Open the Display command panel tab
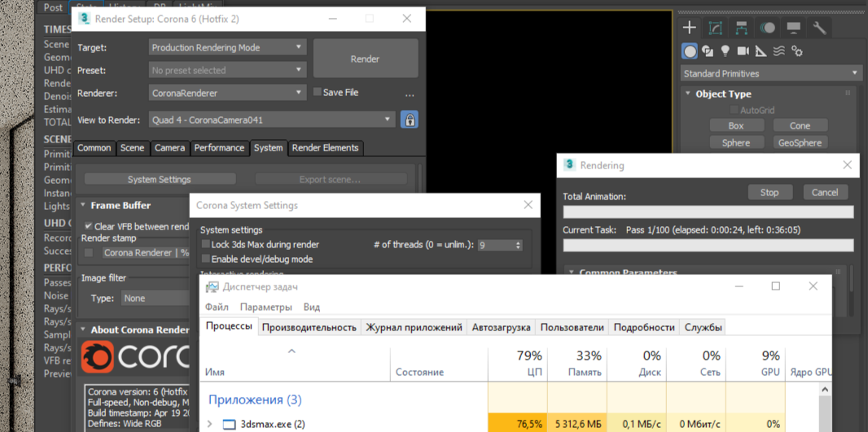This screenshot has height=432, width=868. coord(794,28)
